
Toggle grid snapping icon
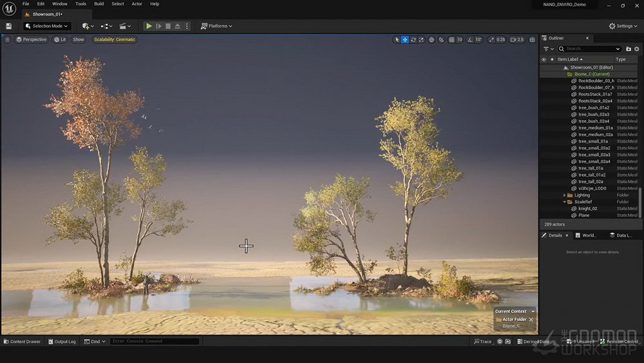(x=451, y=39)
